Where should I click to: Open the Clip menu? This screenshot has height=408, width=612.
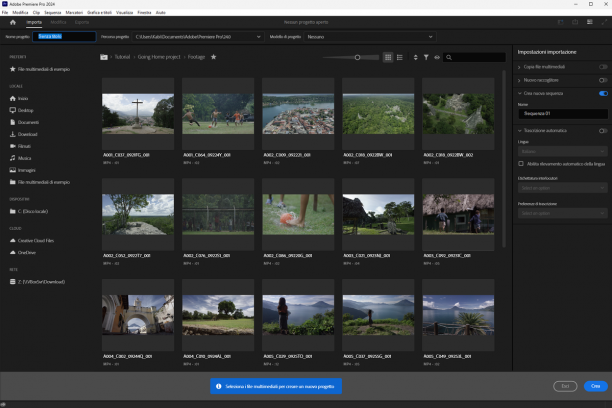(x=36, y=12)
